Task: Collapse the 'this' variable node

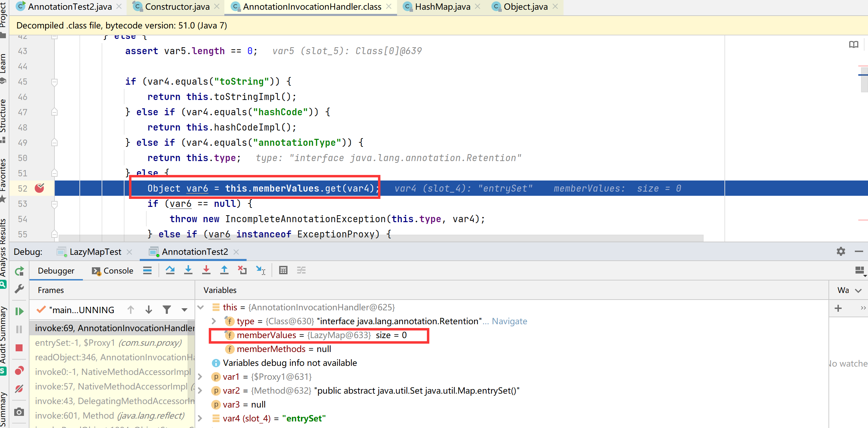Action: 200,308
